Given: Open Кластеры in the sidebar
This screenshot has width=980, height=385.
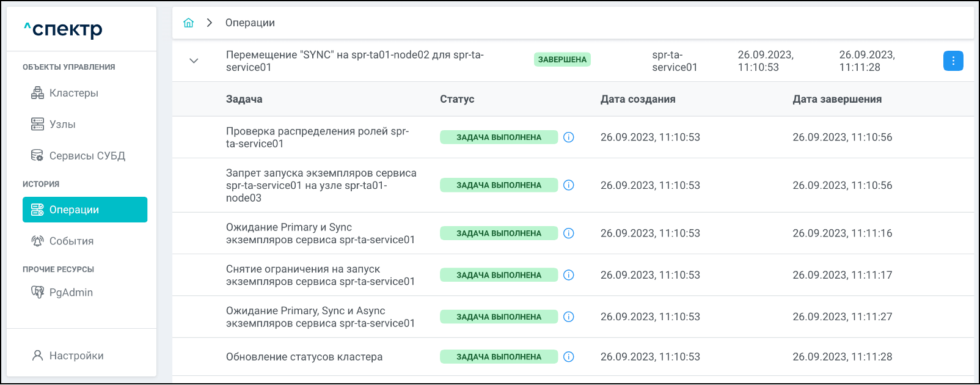Looking at the screenshot, I should click(x=73, y=93).
